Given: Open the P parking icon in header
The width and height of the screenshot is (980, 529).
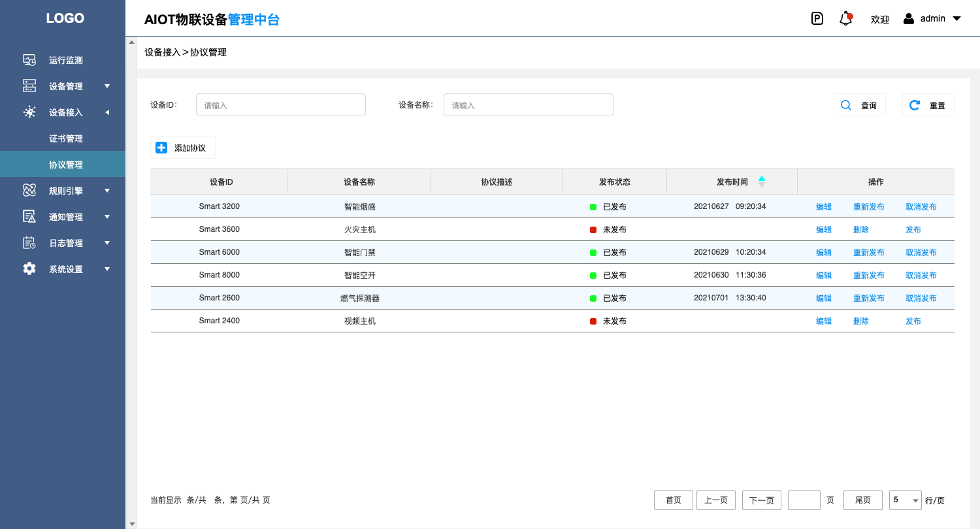Looking at the screenshot, I should click(817, 18).
